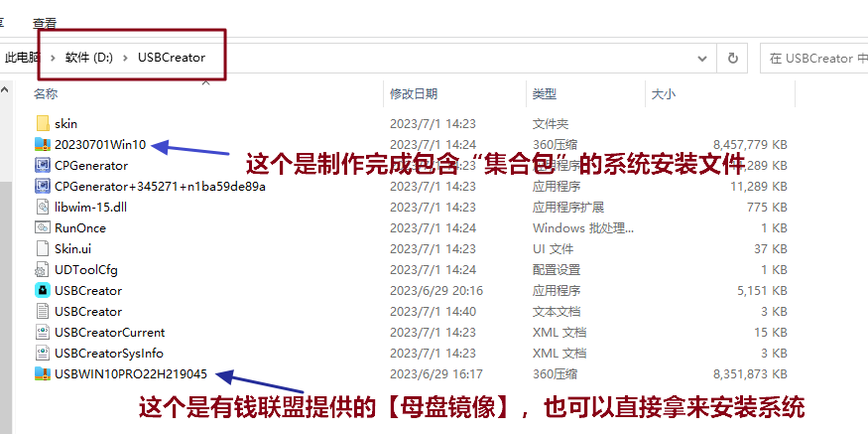The height and width of the screenshot is (434, 868).
Task: Select the USBWIN10PRO22H219045 archive icon
Action: pos(42,373)
